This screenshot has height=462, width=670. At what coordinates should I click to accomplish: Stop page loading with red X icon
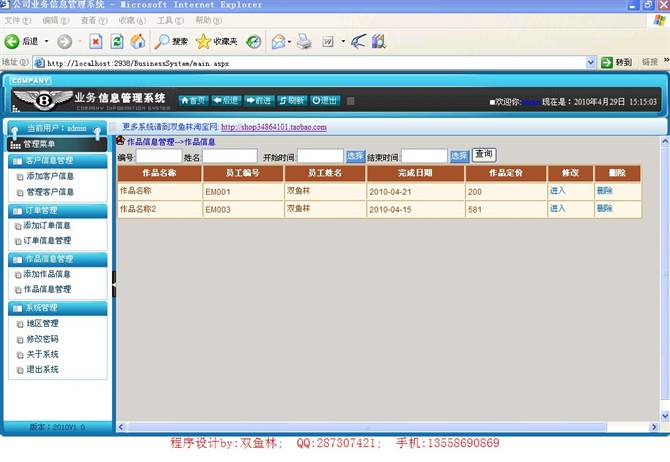[96, 41]
